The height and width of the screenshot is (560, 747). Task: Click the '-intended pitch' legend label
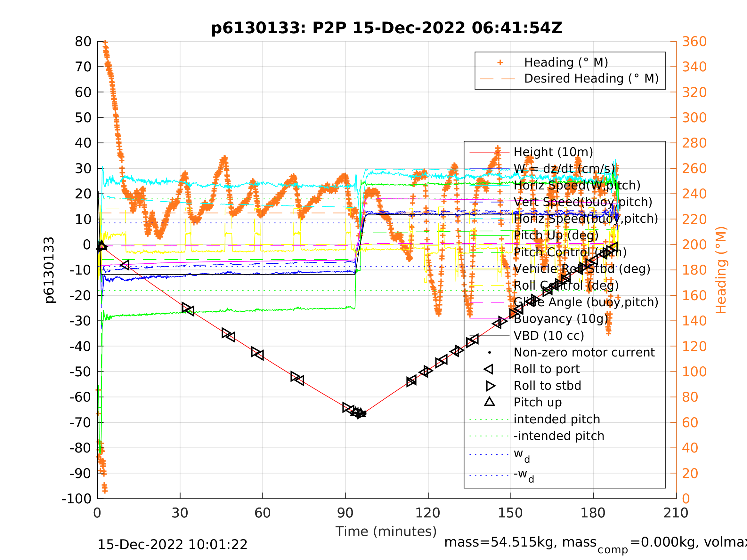pos(559,436)
